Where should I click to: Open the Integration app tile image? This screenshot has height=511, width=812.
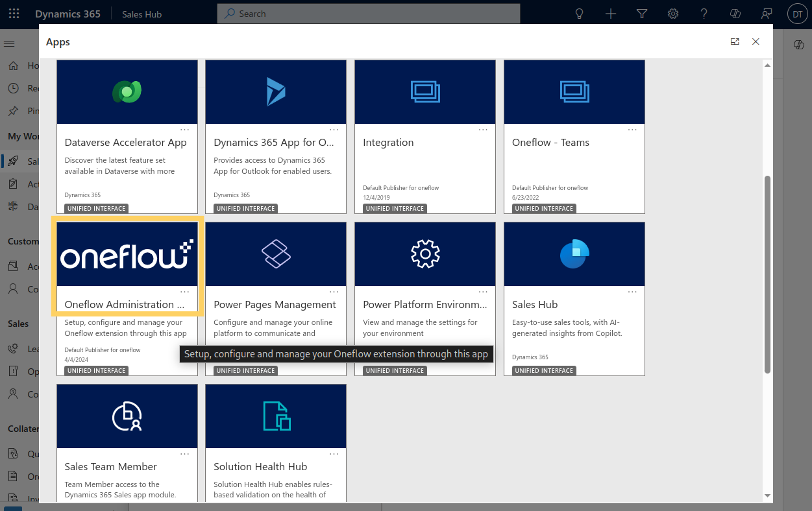[x=425, y=92]
